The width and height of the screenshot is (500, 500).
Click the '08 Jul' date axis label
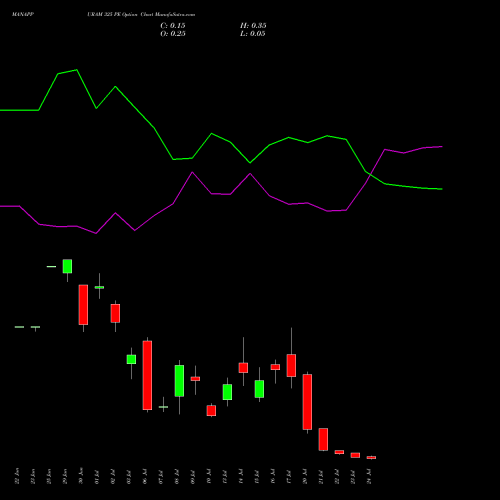(x=177, y=477)
